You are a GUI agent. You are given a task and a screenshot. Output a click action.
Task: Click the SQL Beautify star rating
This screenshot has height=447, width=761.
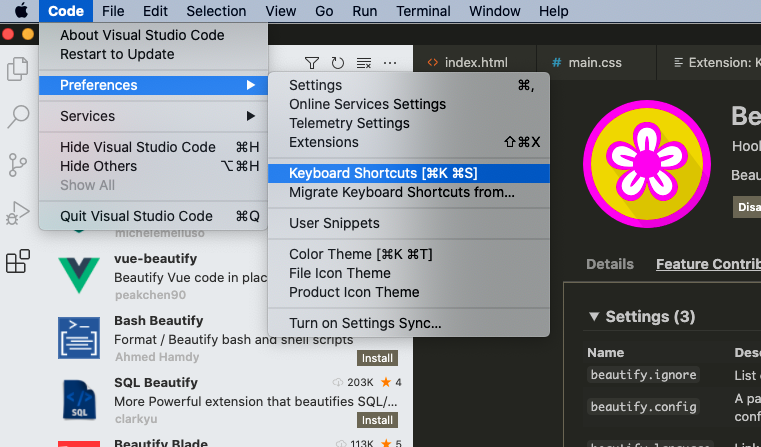point(391,382)
